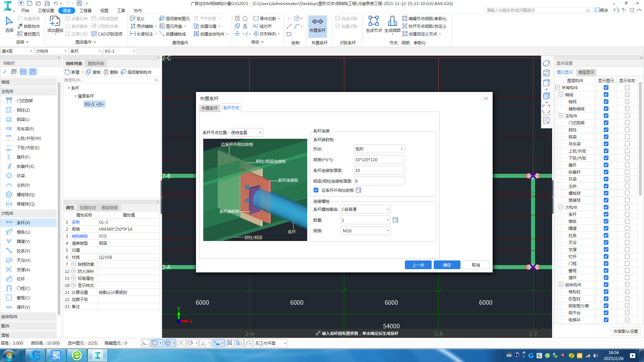Toggle 显示图元 checkbox for 系杆
Viewport: 644px width, 362px height.
606,215
